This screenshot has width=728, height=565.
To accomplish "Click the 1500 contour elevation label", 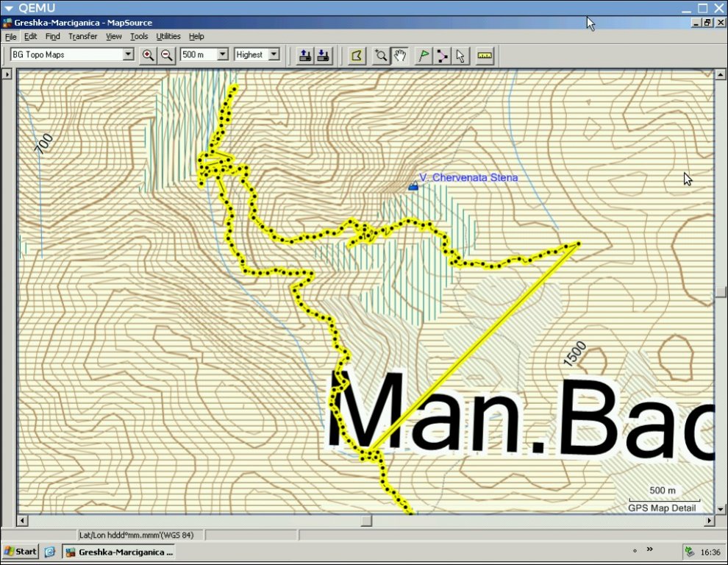I will 575,354.
